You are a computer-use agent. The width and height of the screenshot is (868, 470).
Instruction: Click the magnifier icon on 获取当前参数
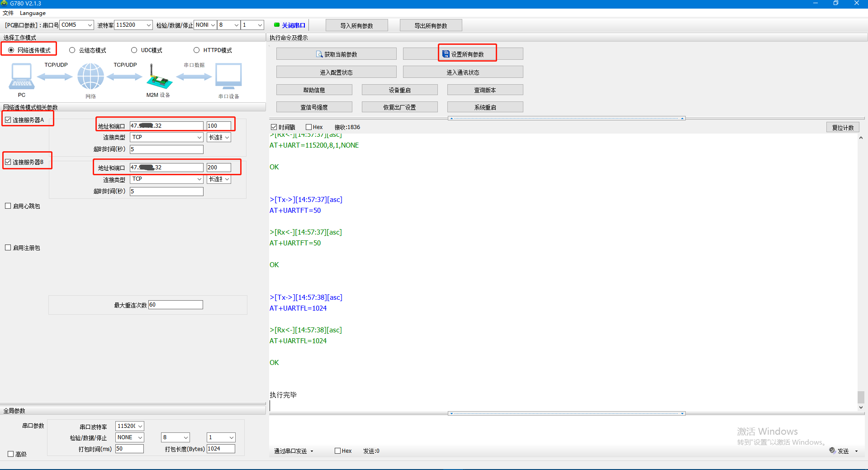[319, 54]
